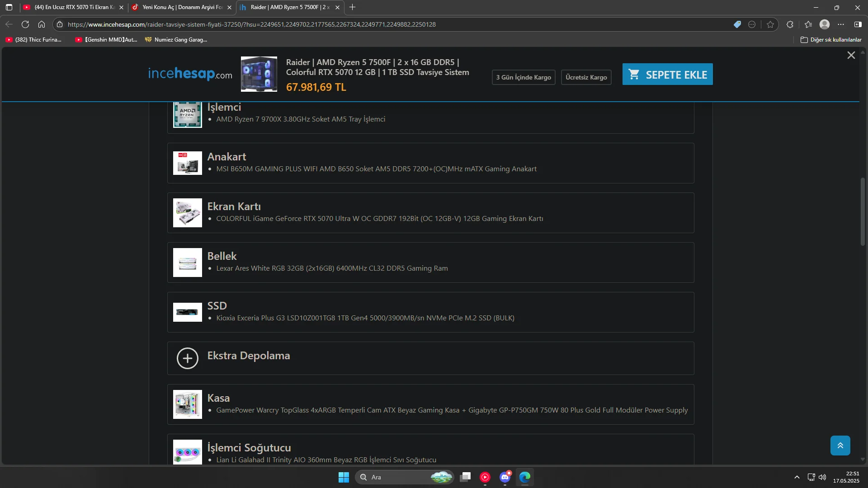Open Diğer sık kullanılanlar bookmarks folder
Viewport: 868px width, 488px height.
pyautogui.click(x=831, y=40)
